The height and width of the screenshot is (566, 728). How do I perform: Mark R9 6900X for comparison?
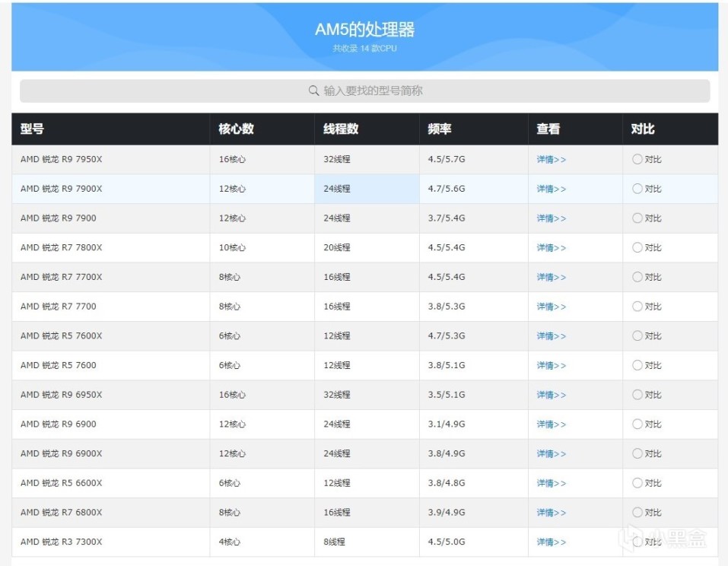click(637, 453)
